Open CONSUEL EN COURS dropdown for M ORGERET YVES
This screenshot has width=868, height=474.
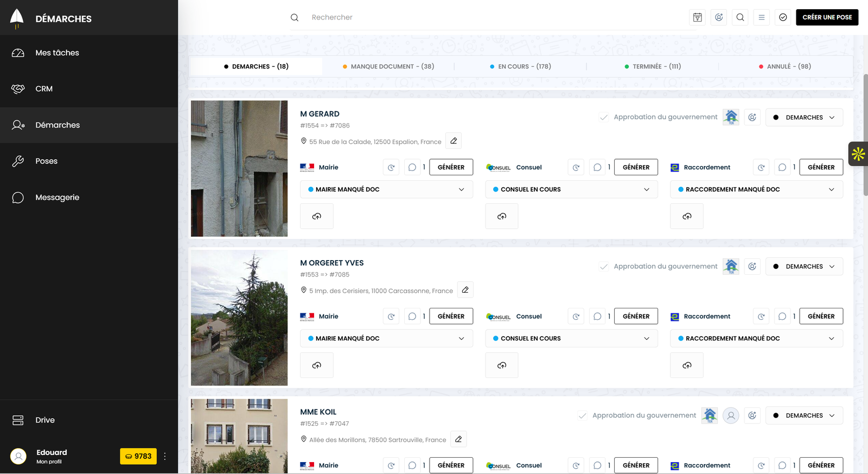coord(571,338)
